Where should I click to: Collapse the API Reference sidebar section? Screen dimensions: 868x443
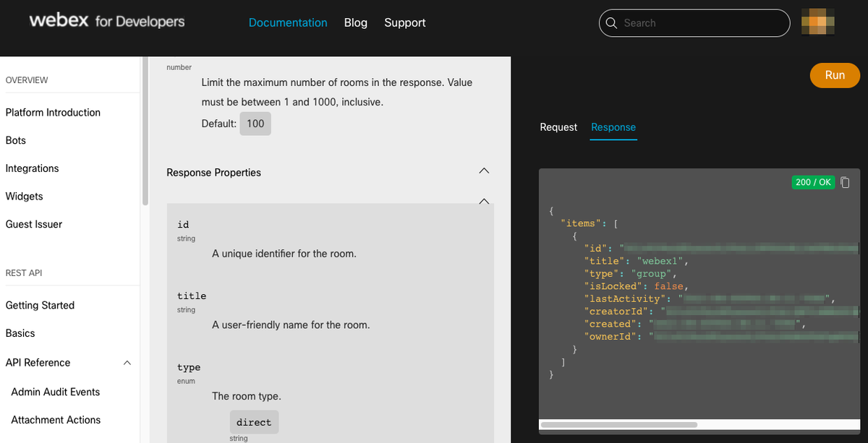127,363
